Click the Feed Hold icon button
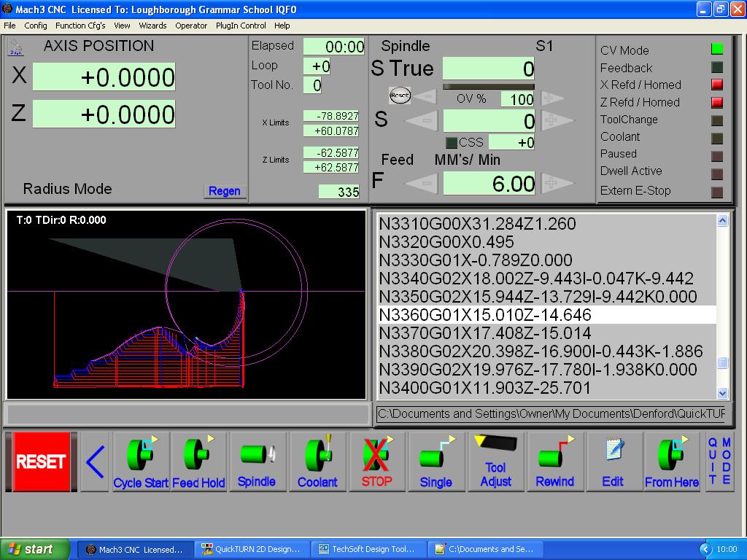Image resolution: width=747 pixels, height=560 pixels. 198,462
